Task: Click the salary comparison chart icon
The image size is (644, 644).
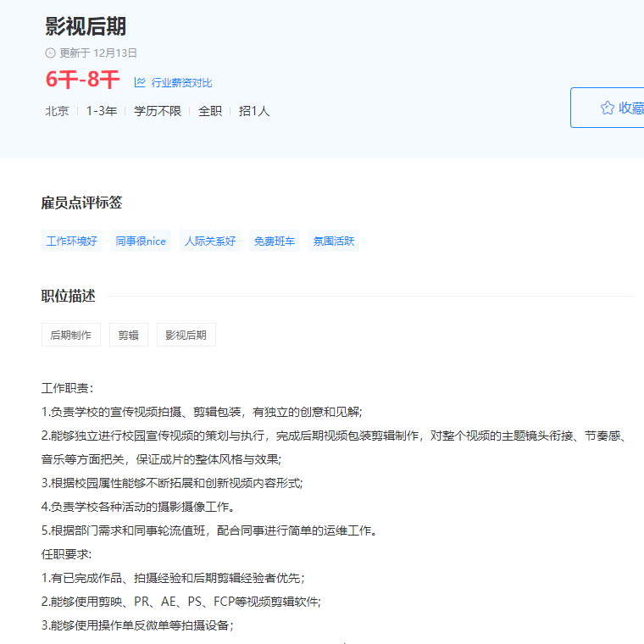Action: tap(140, 82)
